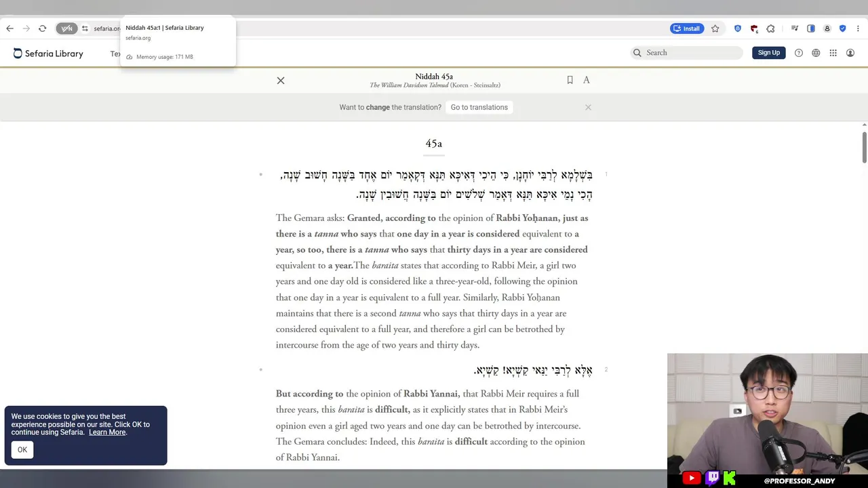Open the browser three-dot menu
868x488 pixels.
click(x=859, y=28)
